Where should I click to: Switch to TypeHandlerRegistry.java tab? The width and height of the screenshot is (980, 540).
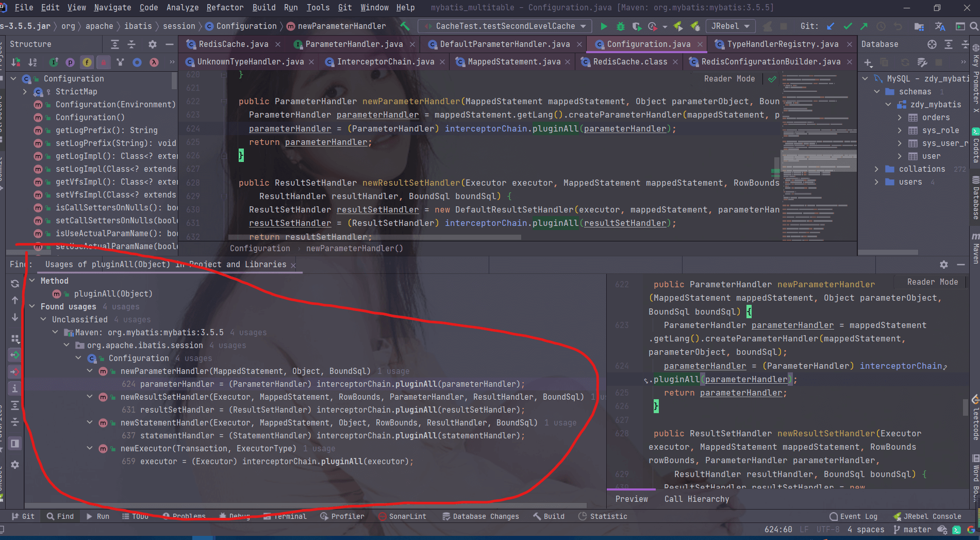coord(782,44)
